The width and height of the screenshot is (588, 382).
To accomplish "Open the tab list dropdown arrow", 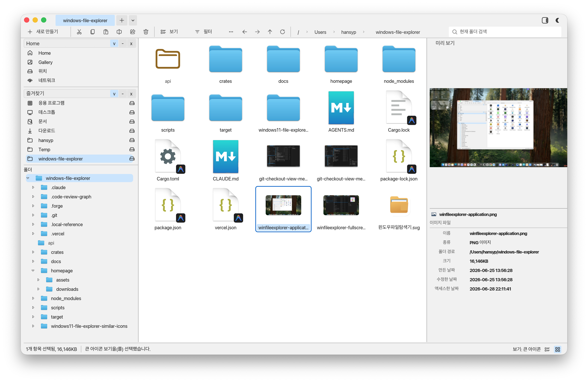I will (x=133, y=20).
